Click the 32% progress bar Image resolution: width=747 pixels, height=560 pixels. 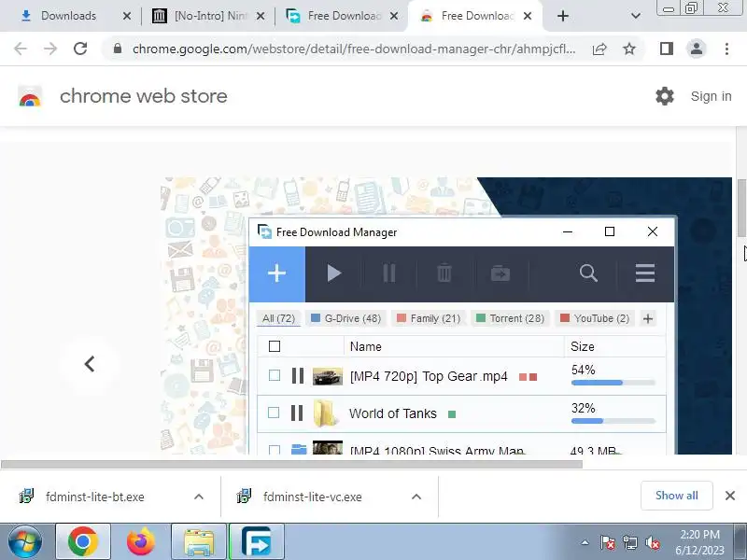(613, 421)
